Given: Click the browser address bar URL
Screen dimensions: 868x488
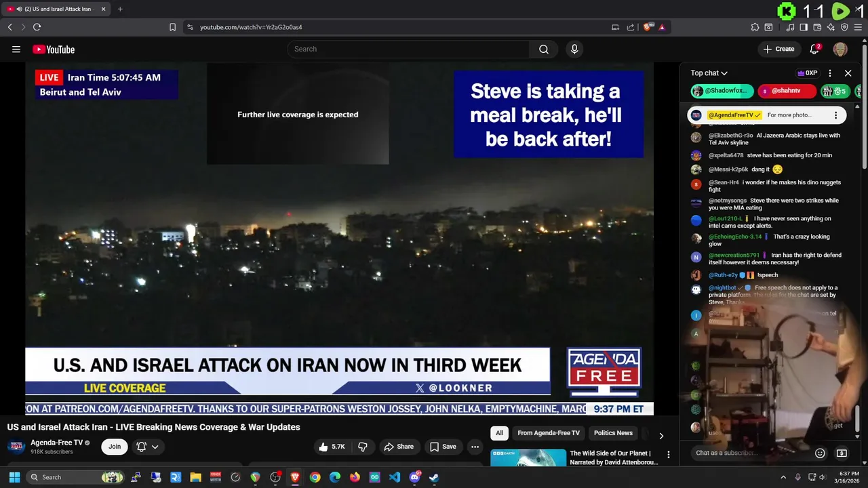Looking at the screenshot, I should 251,27.
